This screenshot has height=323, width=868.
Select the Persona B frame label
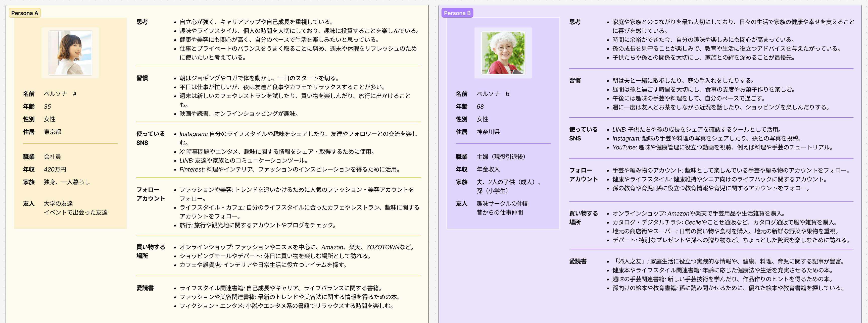457,13
